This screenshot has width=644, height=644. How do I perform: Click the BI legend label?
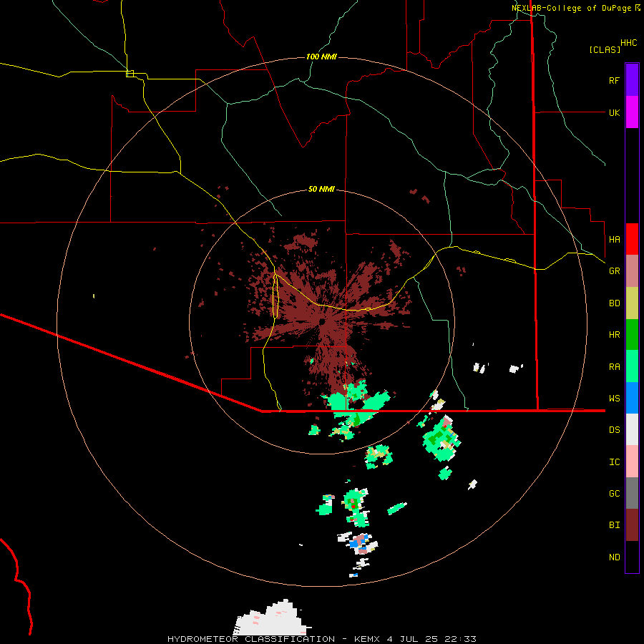[x=614, y=525]
